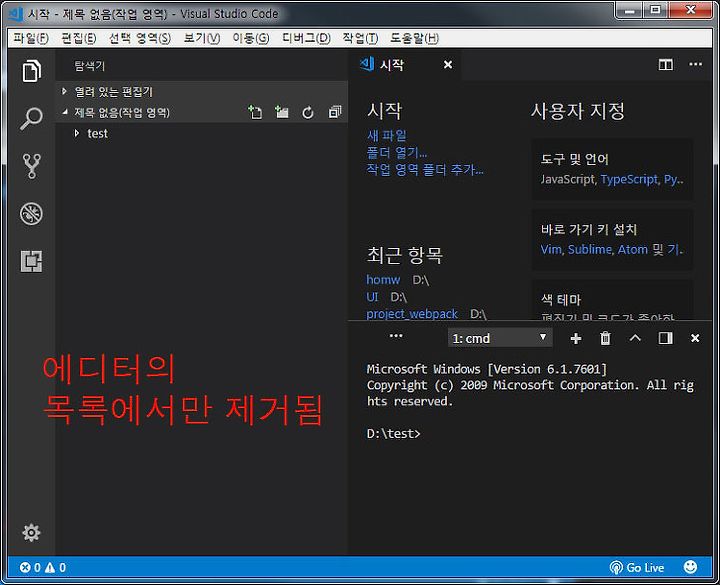The image size is (720, 585).
Task: Click the errors count in status bar
Action: [30, 568]
